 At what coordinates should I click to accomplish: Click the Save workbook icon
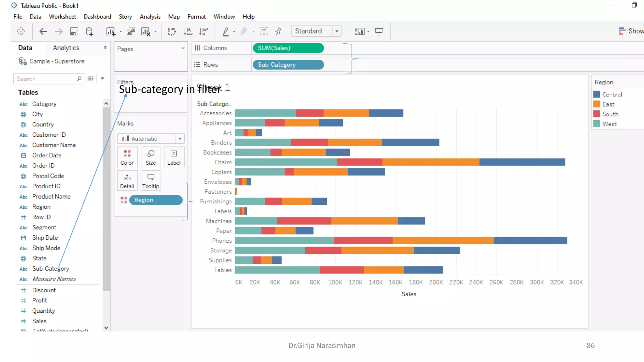tap(74, 31)
